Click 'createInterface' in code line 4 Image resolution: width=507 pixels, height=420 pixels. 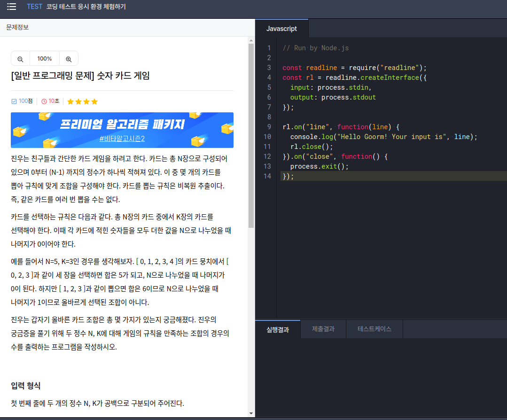(x=390, y=78)
